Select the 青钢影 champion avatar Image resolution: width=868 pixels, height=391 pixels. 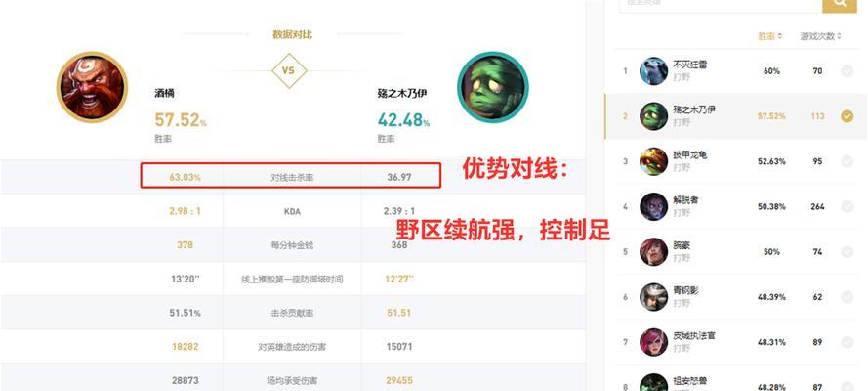(x=654, y=297)
